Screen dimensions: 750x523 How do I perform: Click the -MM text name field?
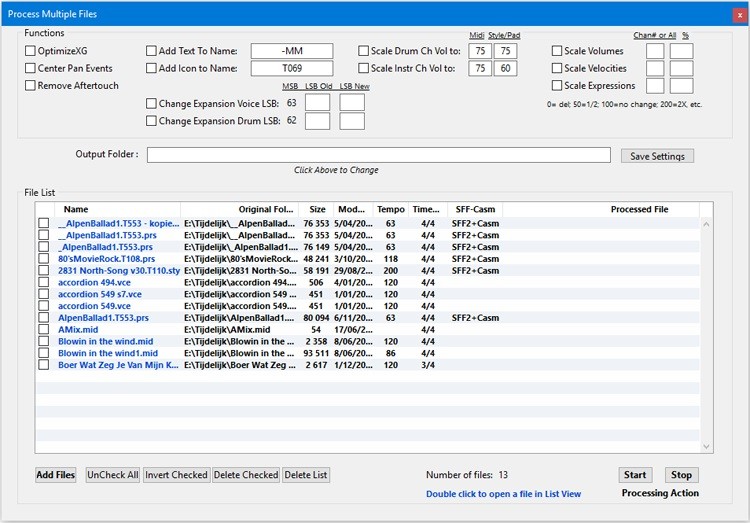(292, 51)
